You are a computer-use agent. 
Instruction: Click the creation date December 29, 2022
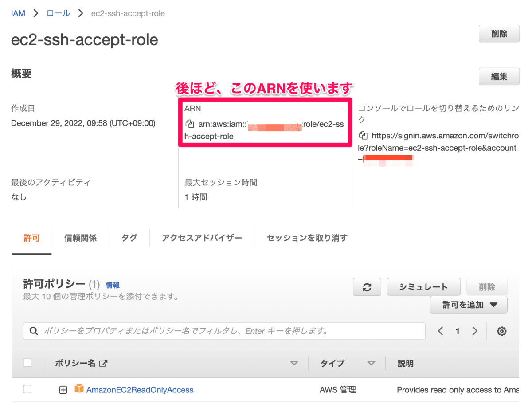[83, 123]
